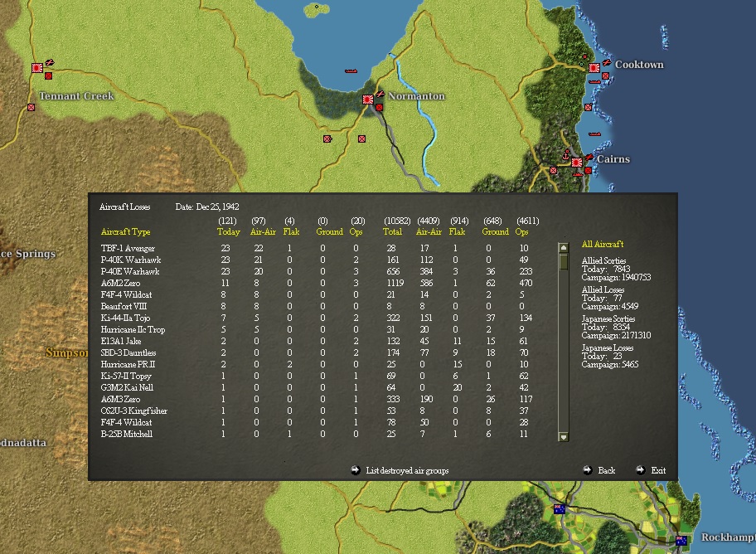Select the P-40K Warhawk row
The height and width of the screenshot is (554, 756).
click(x=318, y=260)
